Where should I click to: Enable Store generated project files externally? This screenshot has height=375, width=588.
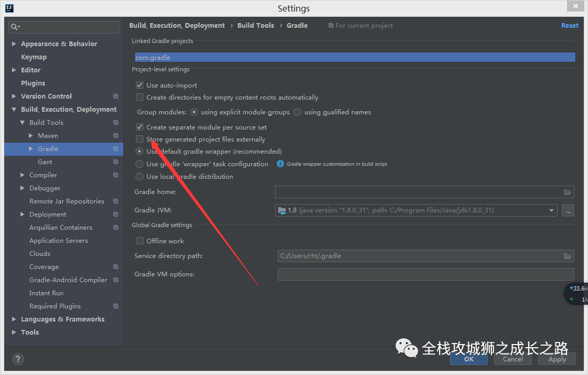(x=140, y=139)
